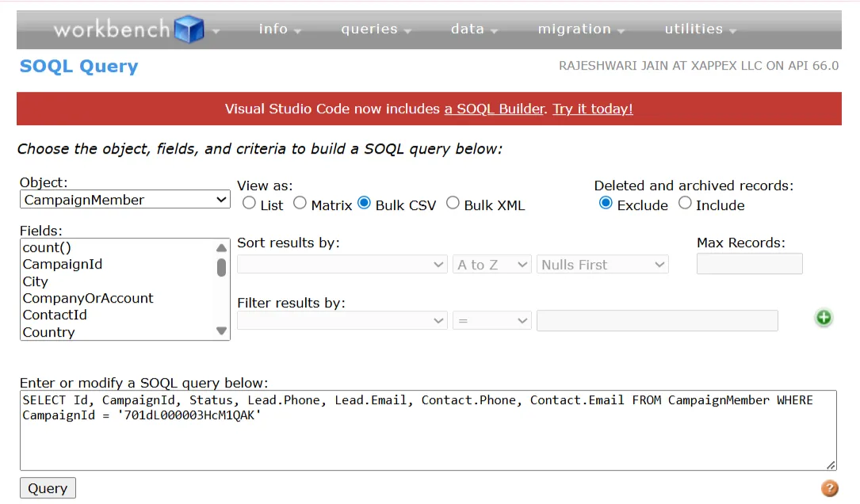Open the A to Z sort order dropdown

492,265
